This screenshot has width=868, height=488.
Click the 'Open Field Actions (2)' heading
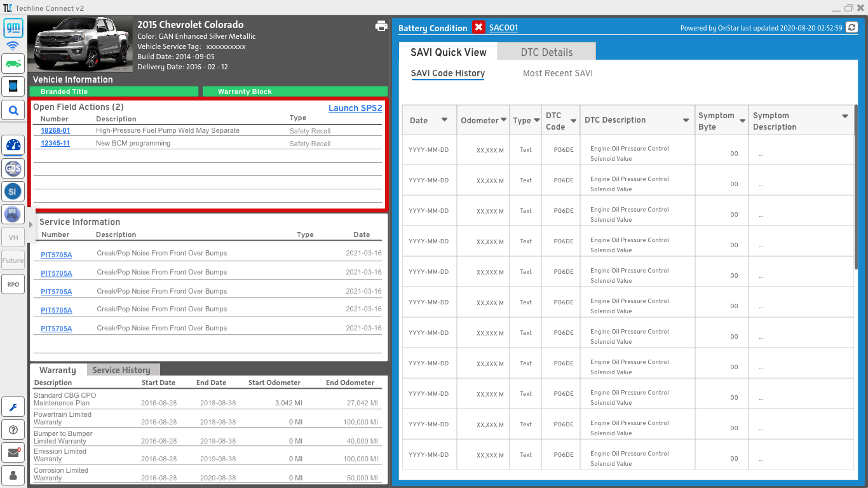(78, 107)
